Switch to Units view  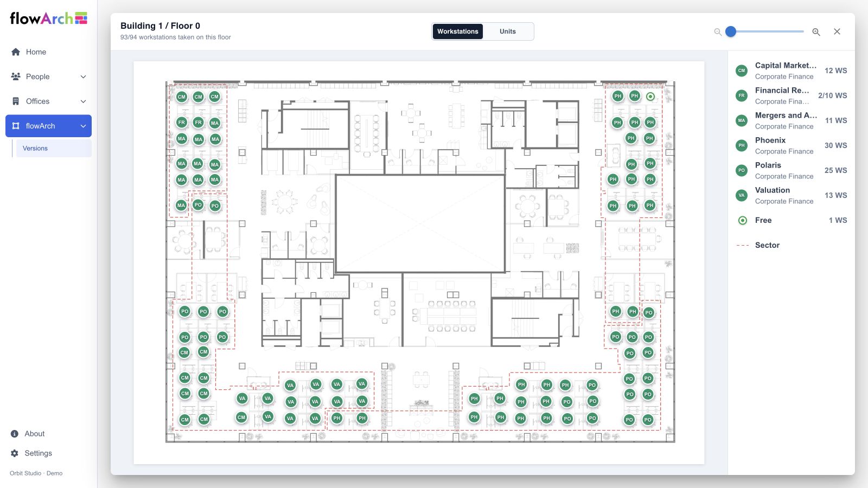508,31
